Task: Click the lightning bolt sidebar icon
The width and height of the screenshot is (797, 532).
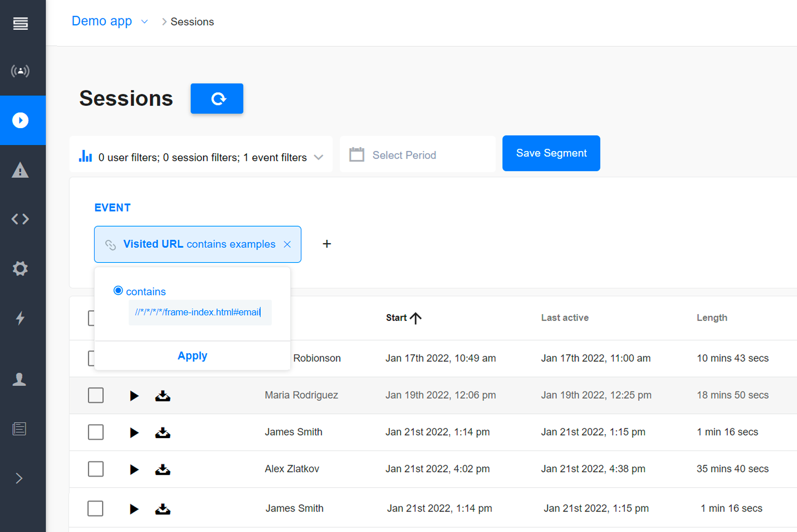Action: coord(20,318)
